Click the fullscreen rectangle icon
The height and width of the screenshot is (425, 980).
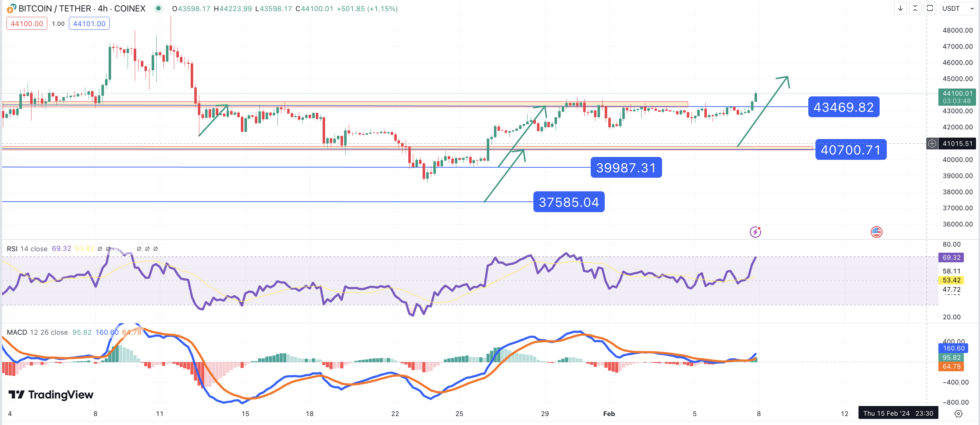coord(930,8)
